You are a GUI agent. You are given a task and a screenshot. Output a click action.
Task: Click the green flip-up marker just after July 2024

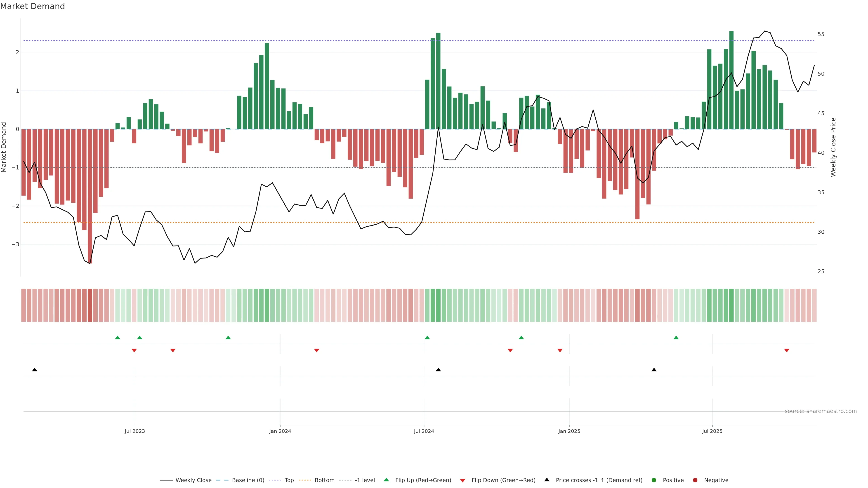(427, 338)
